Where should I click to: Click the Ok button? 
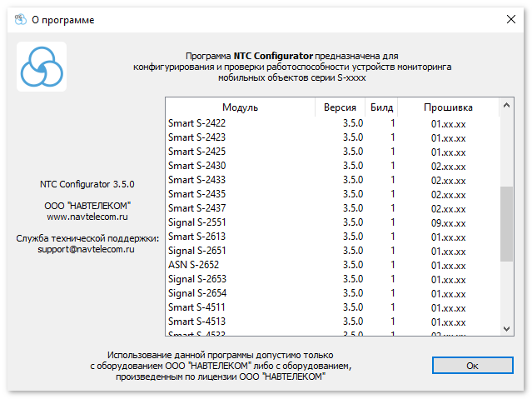pos(472,366)
